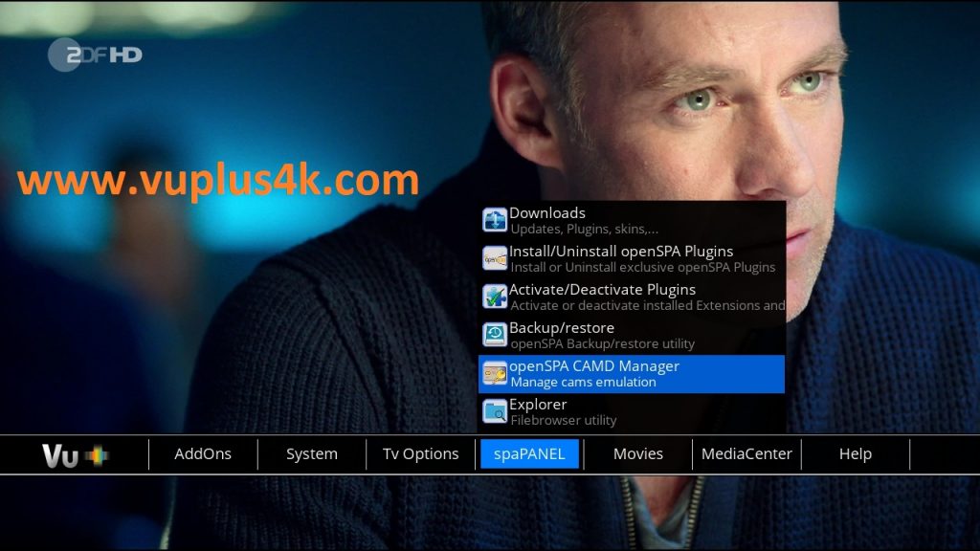Click the Install/Uninstall openSPA Plugins icon
980x551 pixels.
[x=495, y=258]
